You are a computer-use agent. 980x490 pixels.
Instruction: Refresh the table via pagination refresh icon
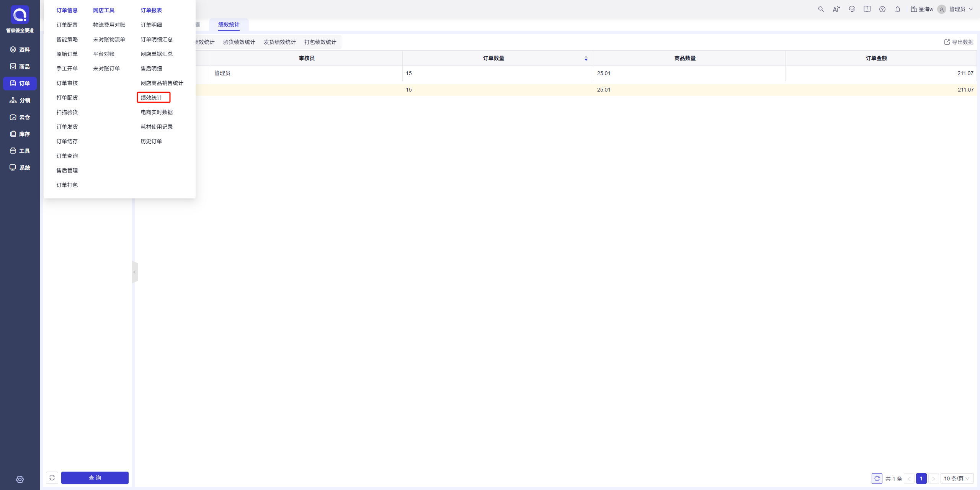click(x=877, y=479)
